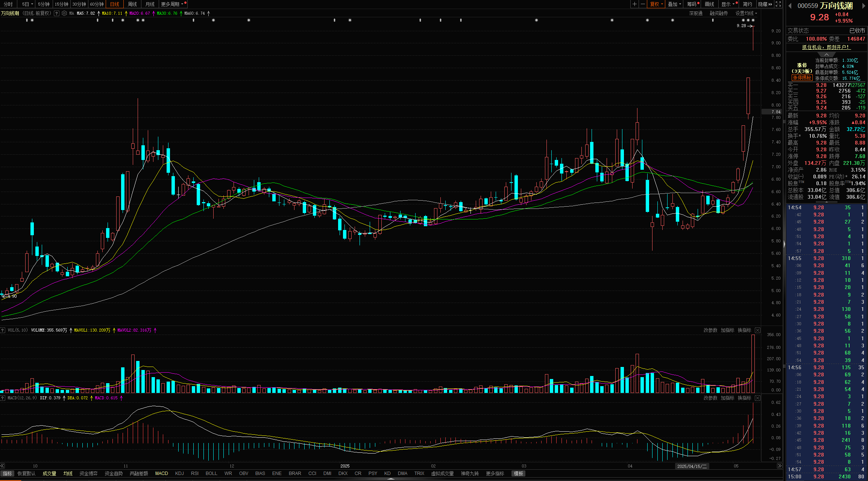The height and width of the screenshot is (481, 868).
Task: Select the 资金趋势 indicator
Action: click(114, 473)
